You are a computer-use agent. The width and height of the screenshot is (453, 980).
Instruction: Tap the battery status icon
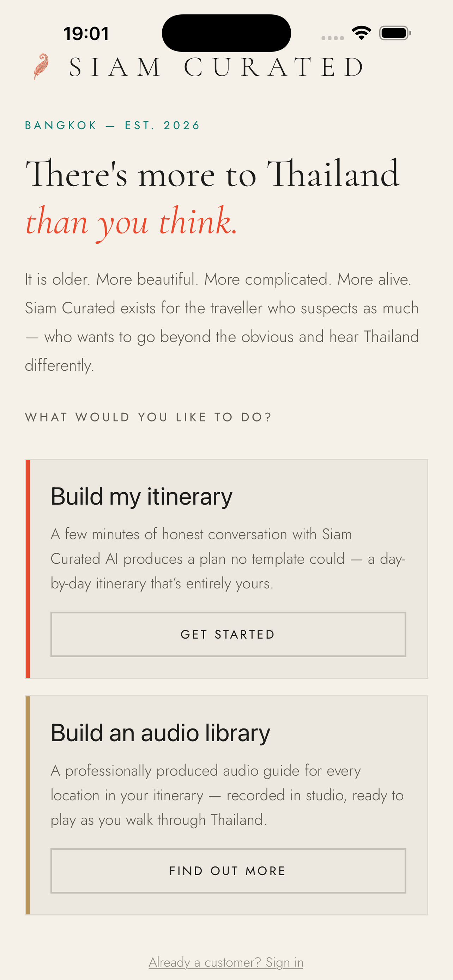click(395, 33)
